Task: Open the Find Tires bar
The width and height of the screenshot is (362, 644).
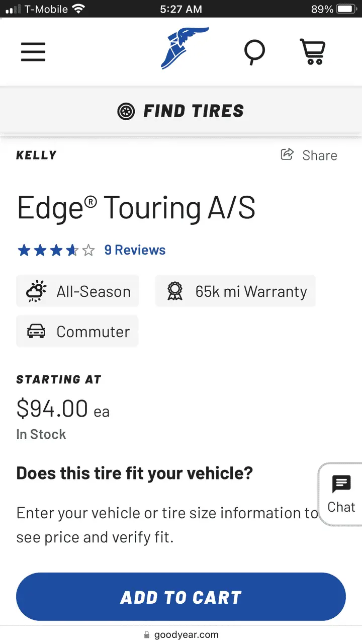Action: click(x=181, y=111)
